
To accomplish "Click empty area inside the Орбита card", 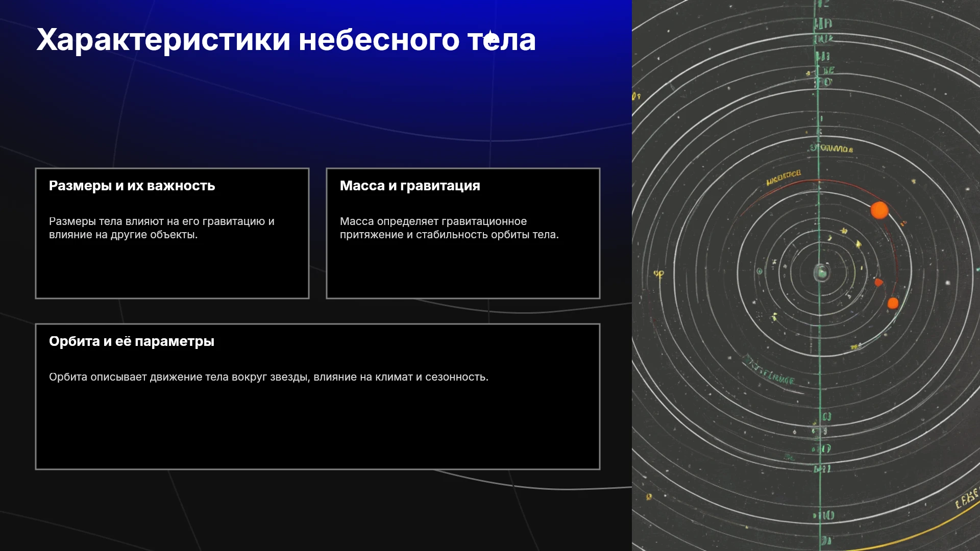I will tap(317, 429).
